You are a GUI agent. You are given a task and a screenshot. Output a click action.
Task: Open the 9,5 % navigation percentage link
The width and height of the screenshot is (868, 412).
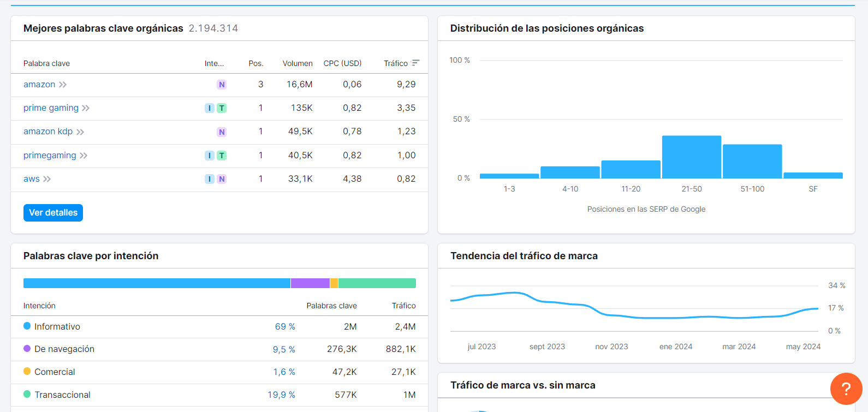(284, 349)
